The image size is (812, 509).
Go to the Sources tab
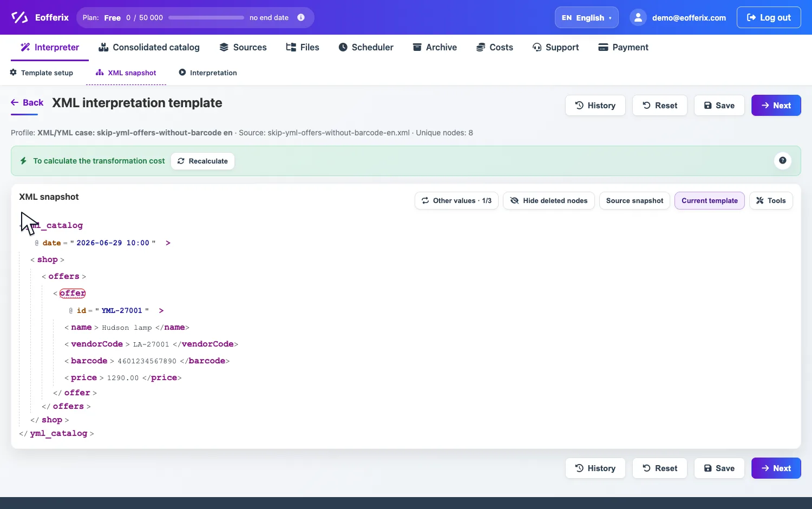point(243,47)
